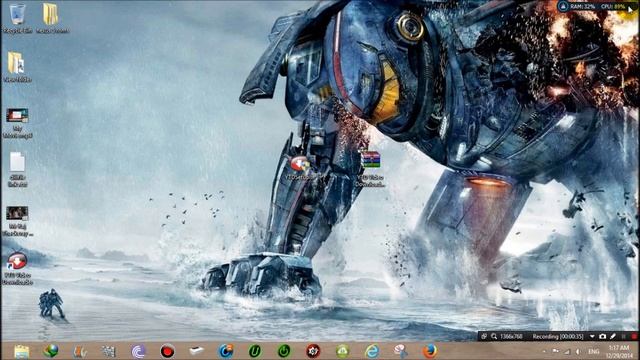640x360 pixels.
Task: Open the blue-orange circular taskbar app
Action: click(x=226, y=351)
